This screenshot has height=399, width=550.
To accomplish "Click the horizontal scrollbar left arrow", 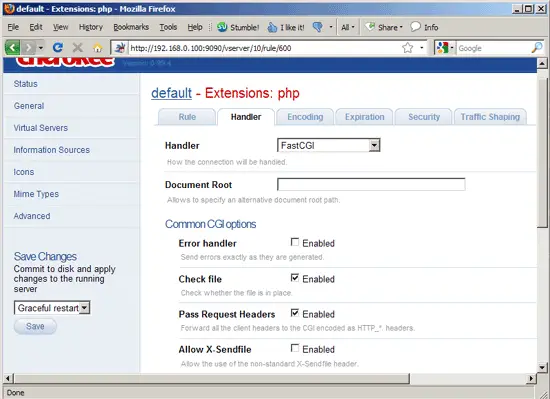I will coord(8,378).
